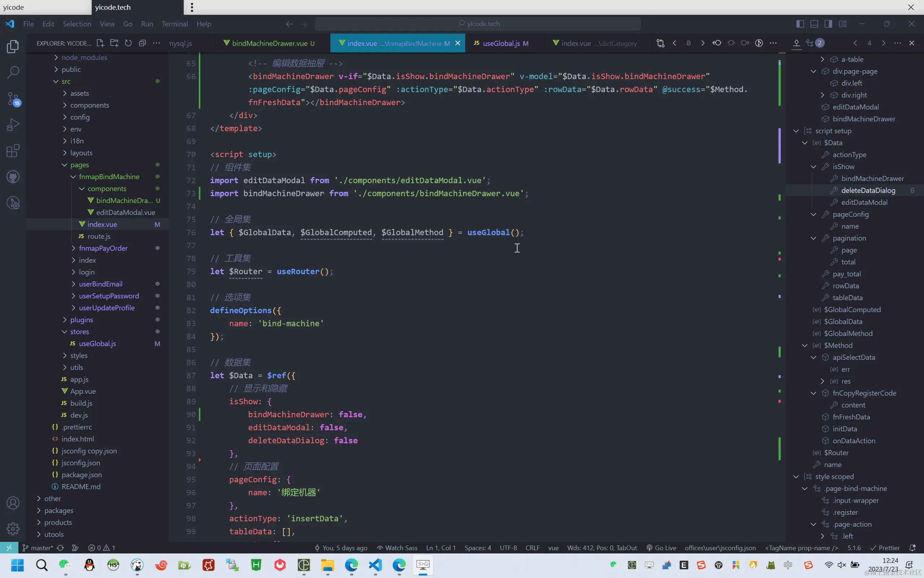Change Spaces: 4 indentation setting
The height and width of the screenshot is (578, 924).
pos(478,548)
